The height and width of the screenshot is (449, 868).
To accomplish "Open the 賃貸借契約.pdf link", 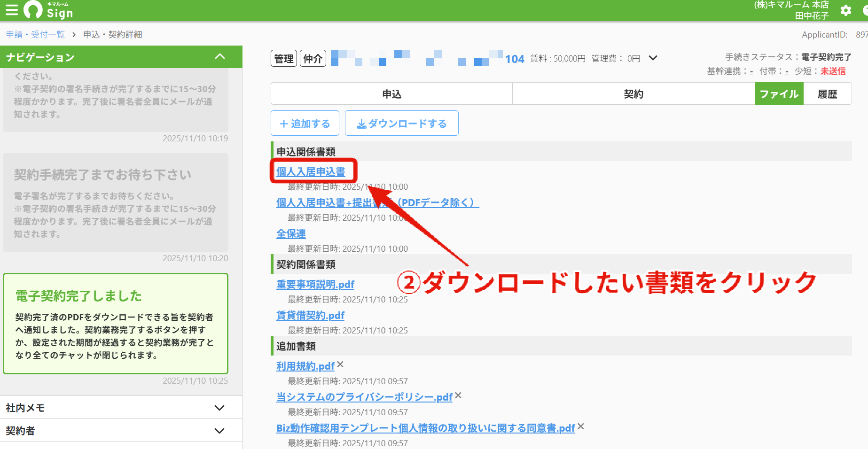I will (x=310, y=316).
